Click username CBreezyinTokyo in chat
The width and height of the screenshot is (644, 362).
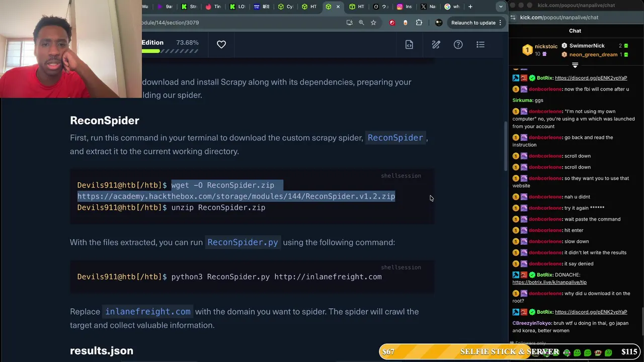click(x=532, y=323)
